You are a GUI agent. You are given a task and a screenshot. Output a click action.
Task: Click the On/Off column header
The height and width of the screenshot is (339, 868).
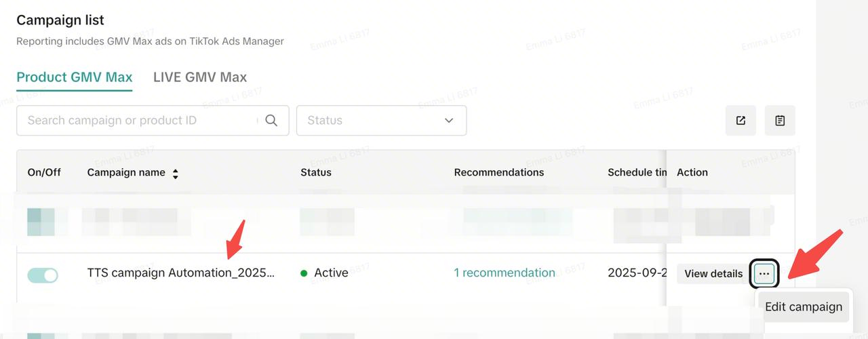tap(44, 172)
